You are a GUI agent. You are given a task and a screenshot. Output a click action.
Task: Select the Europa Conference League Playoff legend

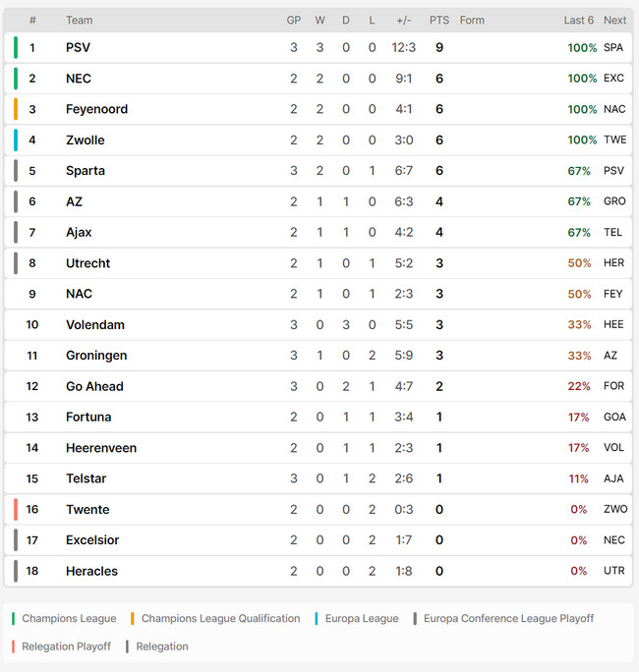click(x=503, y=618)
